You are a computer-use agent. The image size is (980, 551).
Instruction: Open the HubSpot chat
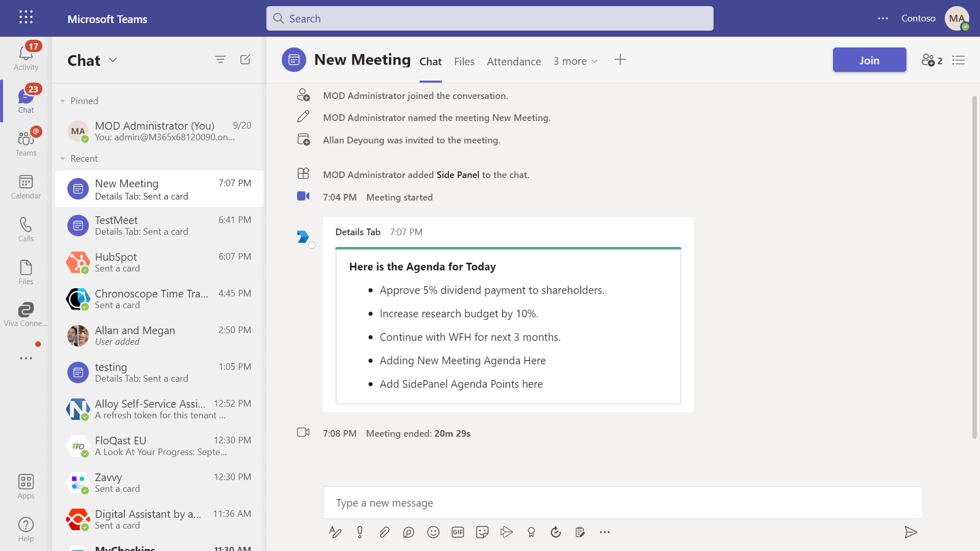pos(159,262)
